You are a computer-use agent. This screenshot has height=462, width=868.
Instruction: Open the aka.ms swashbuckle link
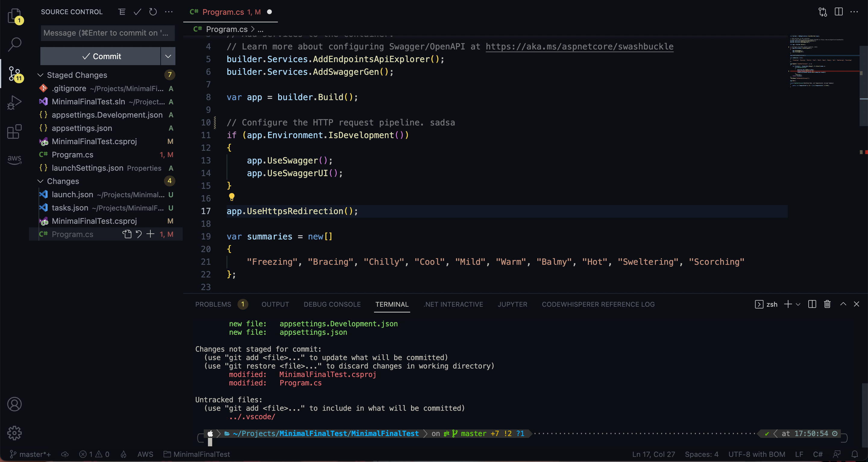[x=579, y=46]
